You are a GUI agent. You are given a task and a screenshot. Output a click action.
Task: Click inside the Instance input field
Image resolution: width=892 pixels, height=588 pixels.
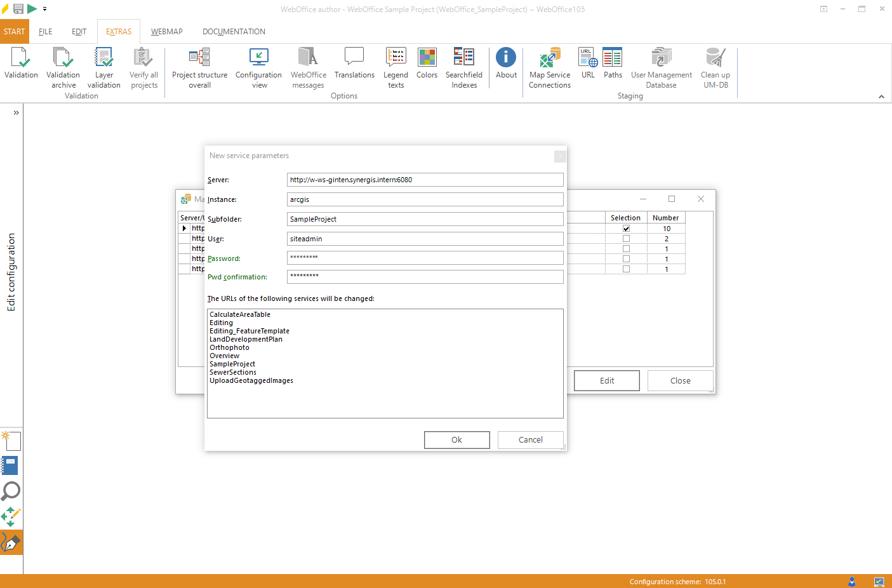(425, 199)
